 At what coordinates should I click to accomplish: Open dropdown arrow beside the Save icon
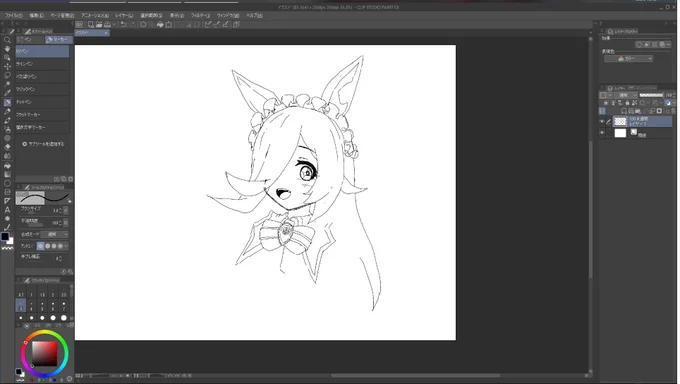point(114,24)
